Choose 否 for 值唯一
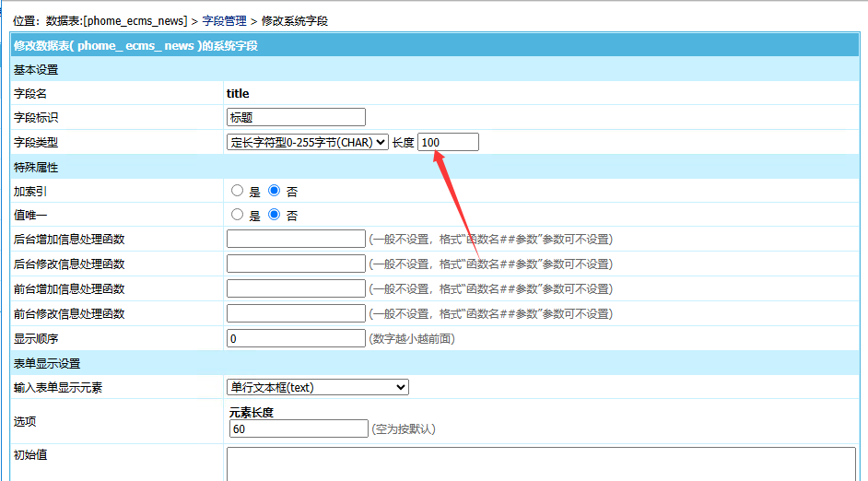The image size is (868, 481). point(274,215)
